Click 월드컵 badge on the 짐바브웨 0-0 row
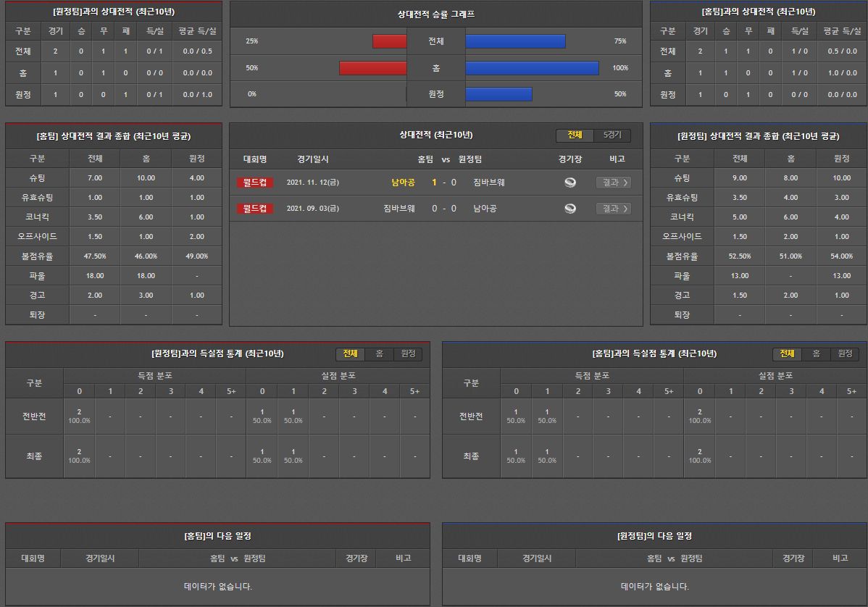 click(254, 209)
